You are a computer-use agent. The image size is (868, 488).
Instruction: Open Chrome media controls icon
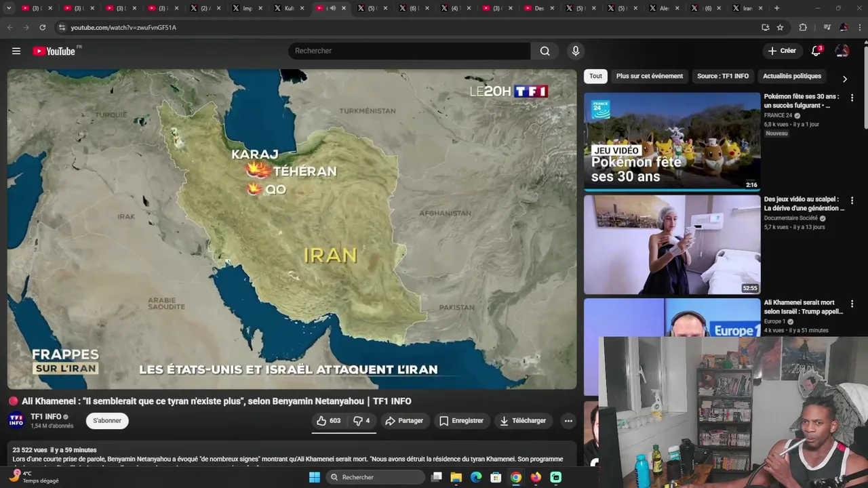pos(827,27)
